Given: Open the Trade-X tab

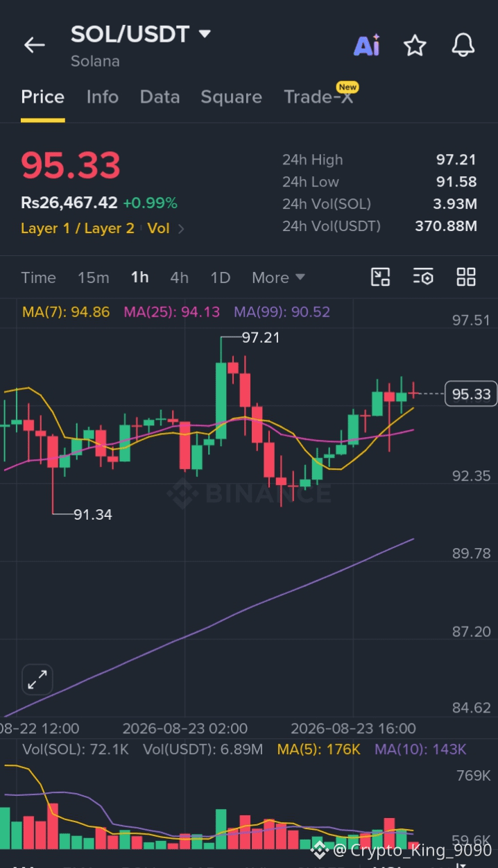Looking at the screenshot, I should 318,97.
